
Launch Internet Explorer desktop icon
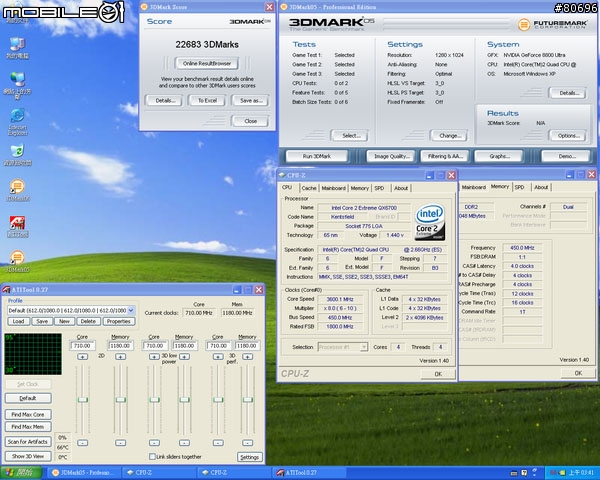[17, 122]
